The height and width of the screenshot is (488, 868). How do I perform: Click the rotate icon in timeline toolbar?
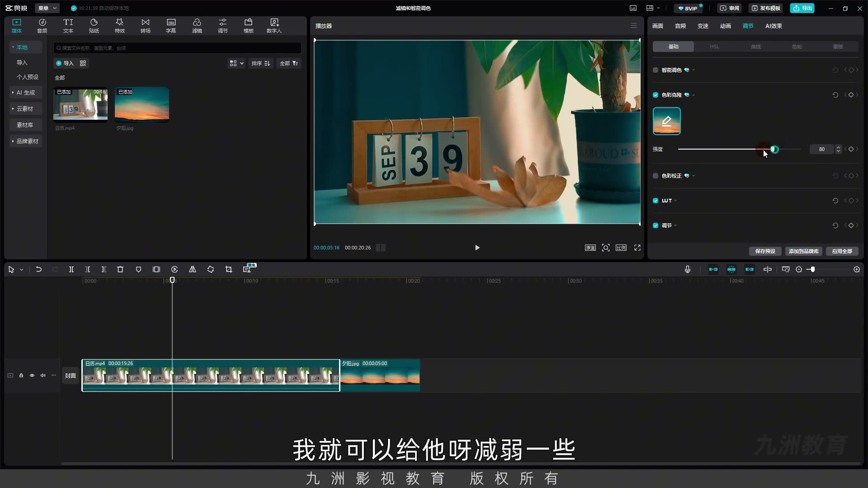pos(211,269)
